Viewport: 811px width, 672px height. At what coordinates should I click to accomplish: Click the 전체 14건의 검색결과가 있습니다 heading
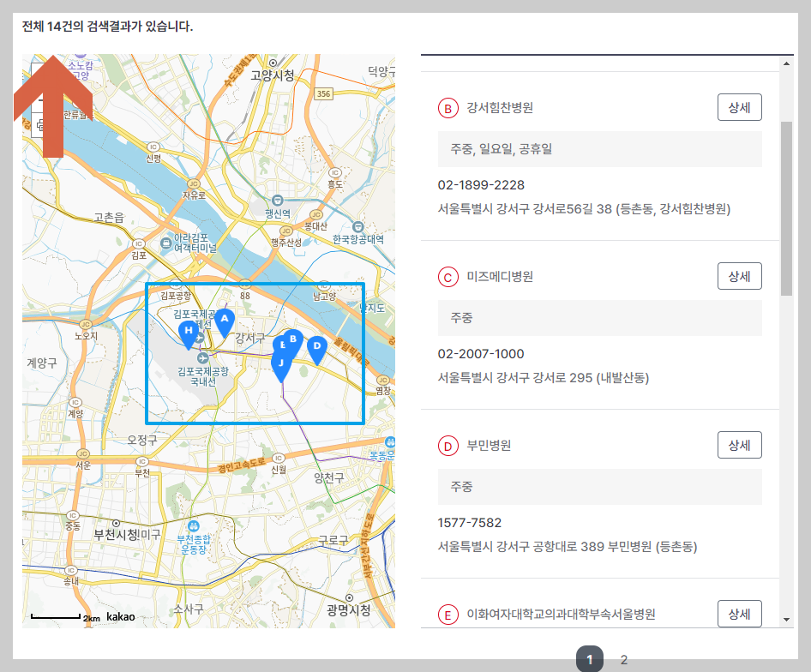pos(107,27)
